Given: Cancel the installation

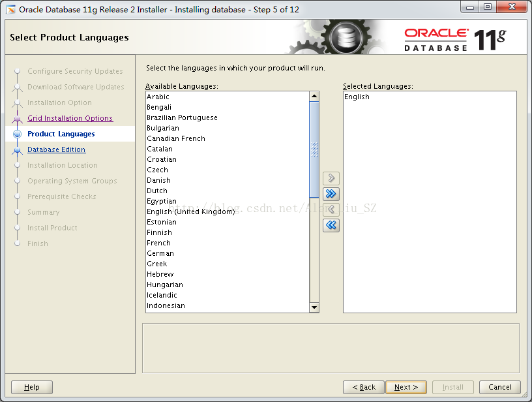Looking at the screenshot, I should [x=500, y=387].
